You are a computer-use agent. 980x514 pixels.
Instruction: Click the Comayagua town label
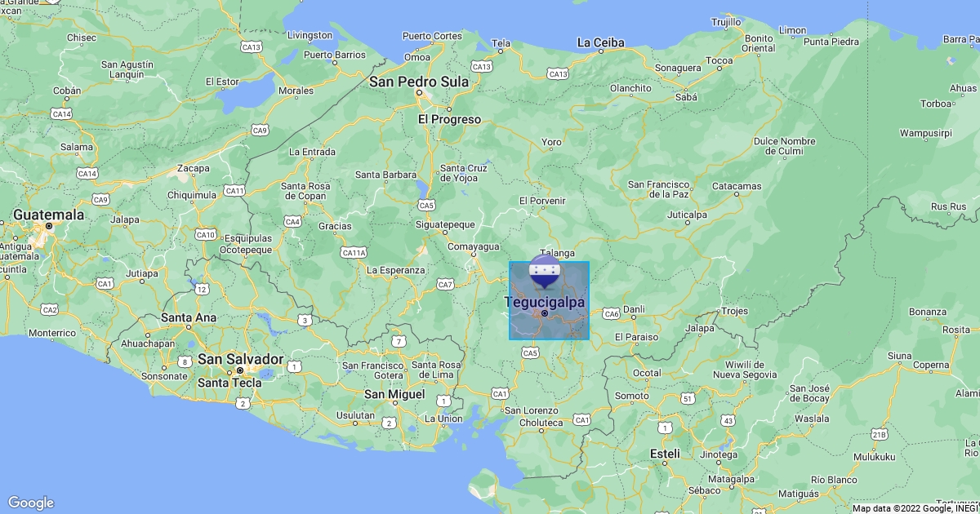(x=473, y=246)
